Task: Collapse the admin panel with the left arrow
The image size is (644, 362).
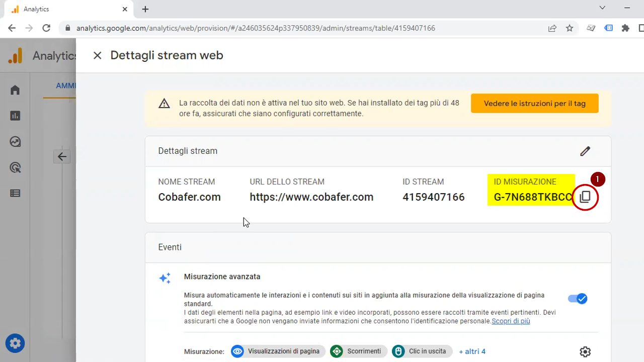Action: 61,156
